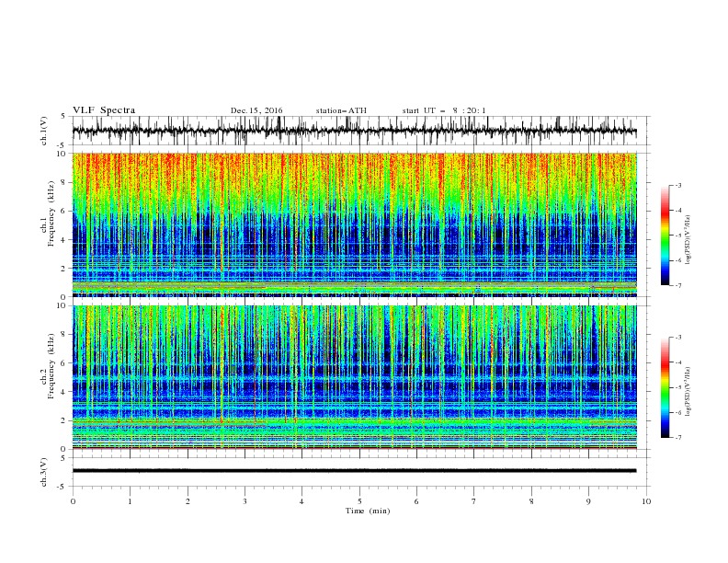Click the "5" tick on ch.3(V) axis
This screenshot has width=728, height=563.
pyautogui.click(x=64, y=458)
